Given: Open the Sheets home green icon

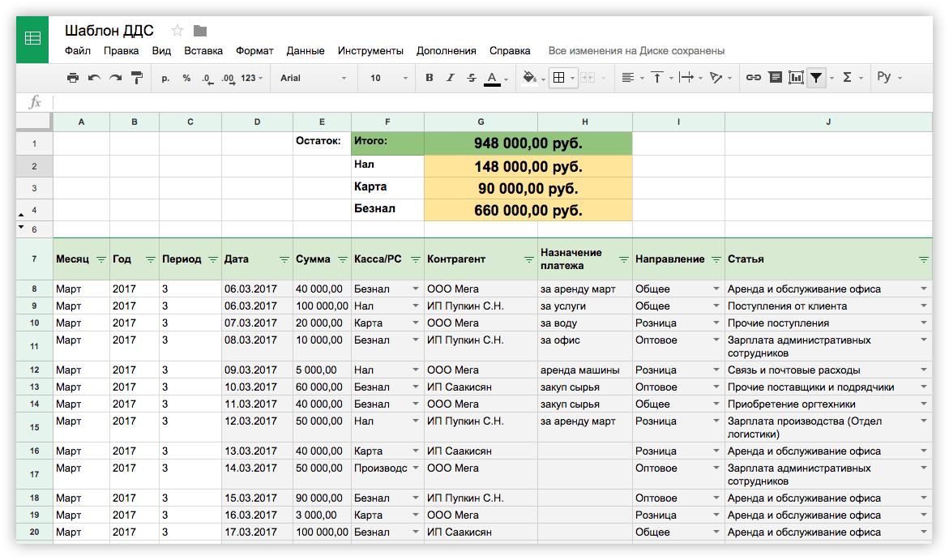Looking at the screenshot, I should point(32,39).
